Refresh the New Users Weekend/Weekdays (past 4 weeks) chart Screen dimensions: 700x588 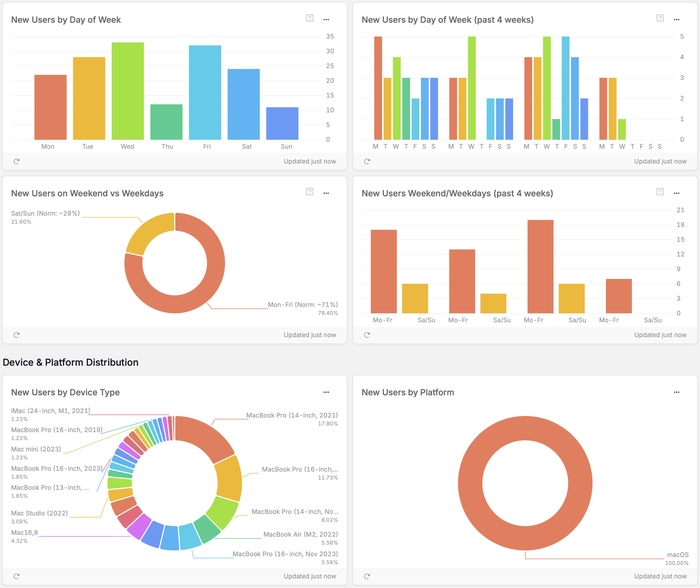[x=367, y=335]
